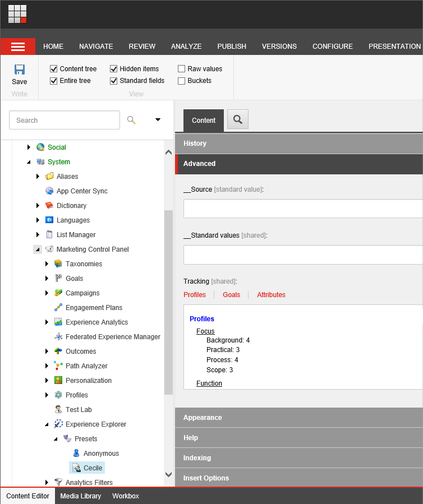Image resolution: width=423 pixels, height=504 pixels.
Task: Click the tree scroll-down arrow
Action: tap(168, 474)
